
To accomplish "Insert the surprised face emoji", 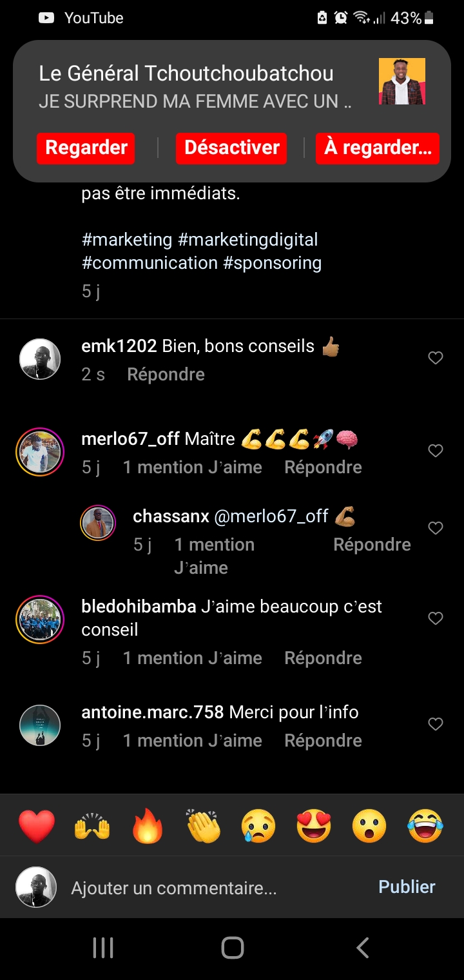I will 369,826.
